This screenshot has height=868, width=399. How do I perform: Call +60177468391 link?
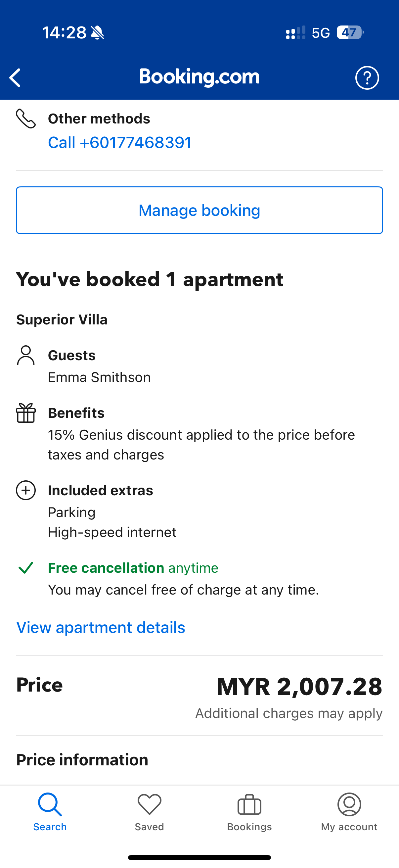point(120,143)
